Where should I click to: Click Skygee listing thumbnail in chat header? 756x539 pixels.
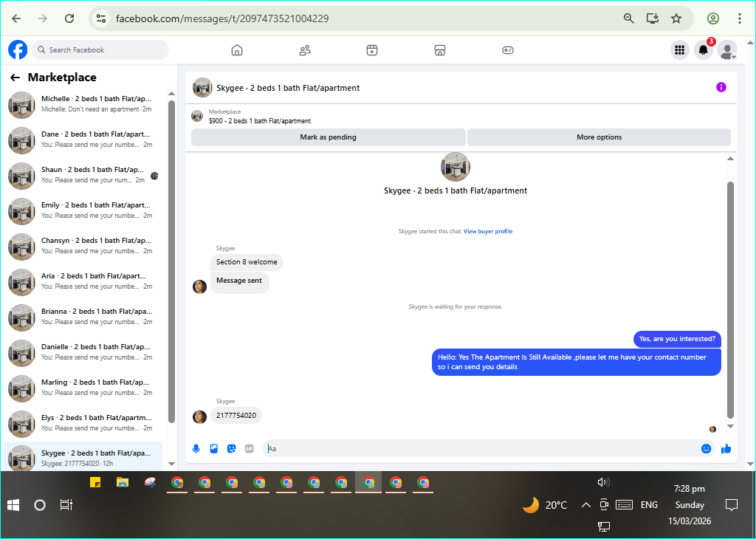pyautogui.click(x=202, y=88)
